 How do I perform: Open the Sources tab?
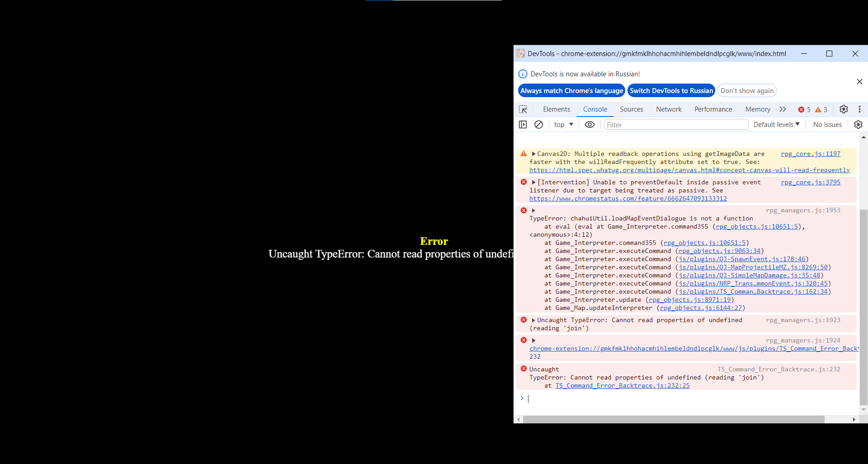631,109
